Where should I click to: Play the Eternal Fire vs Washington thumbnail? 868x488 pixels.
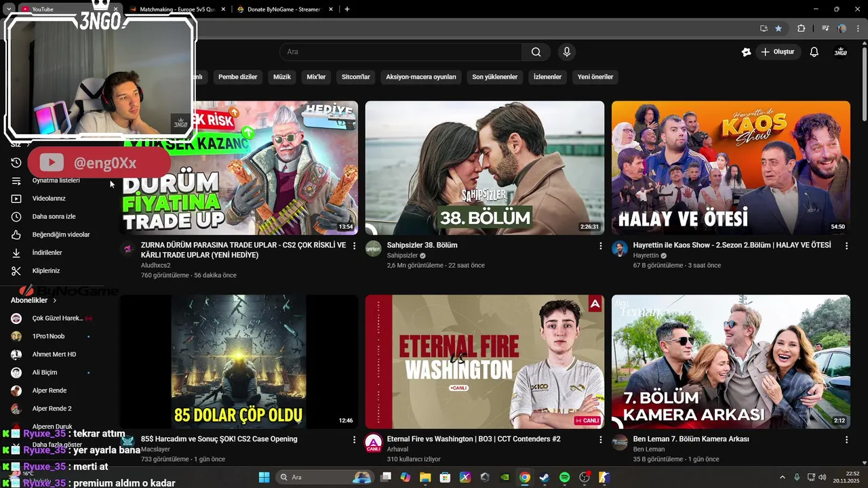(x=484, y=362)
